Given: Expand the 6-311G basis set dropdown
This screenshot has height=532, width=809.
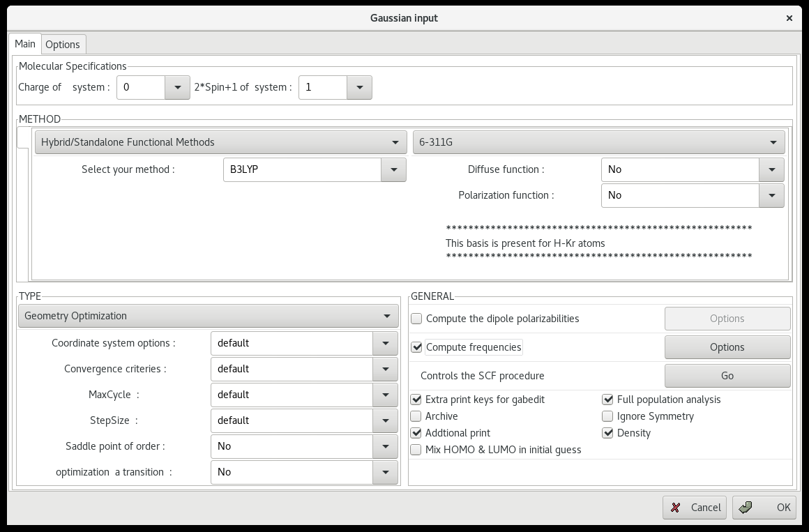Looking at the screenshot, I should pyautogui.click(x=598, y=142).
